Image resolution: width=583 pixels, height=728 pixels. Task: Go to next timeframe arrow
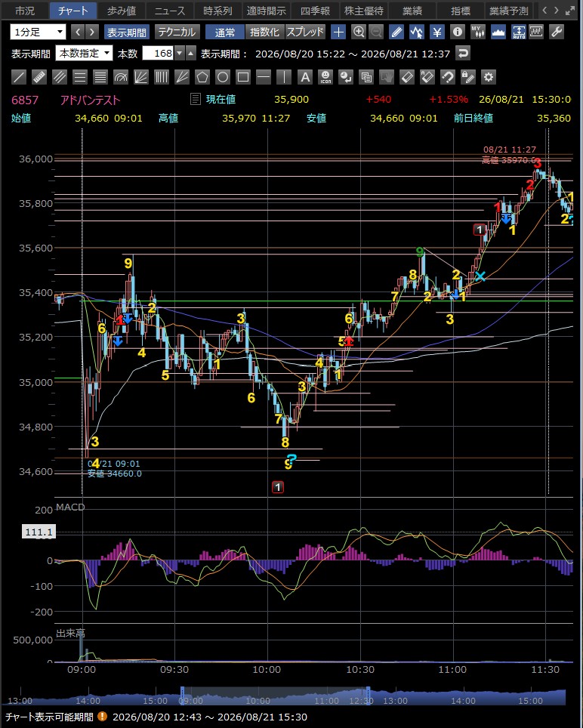(92, 32)
